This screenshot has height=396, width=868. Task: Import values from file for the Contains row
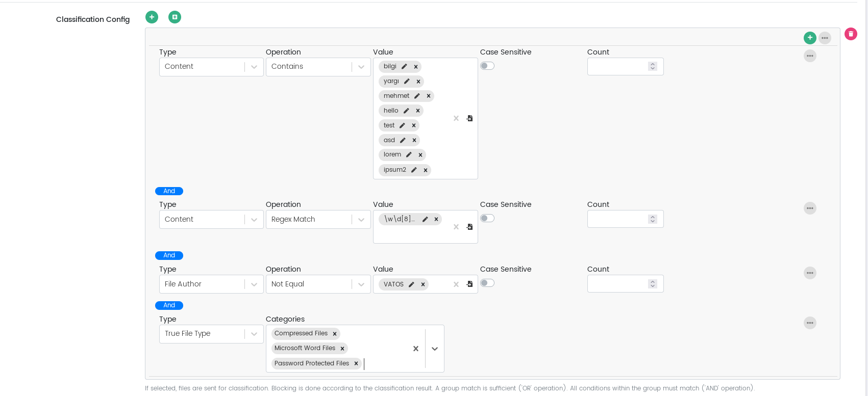[469, 118]
